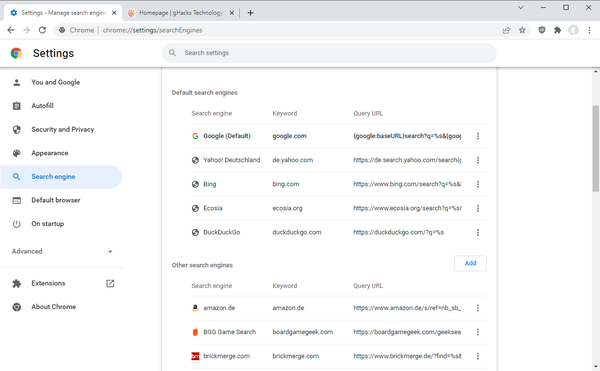Open more actions menu for Google (Default)
Viewport: 600px width, 371px height.
478,136
